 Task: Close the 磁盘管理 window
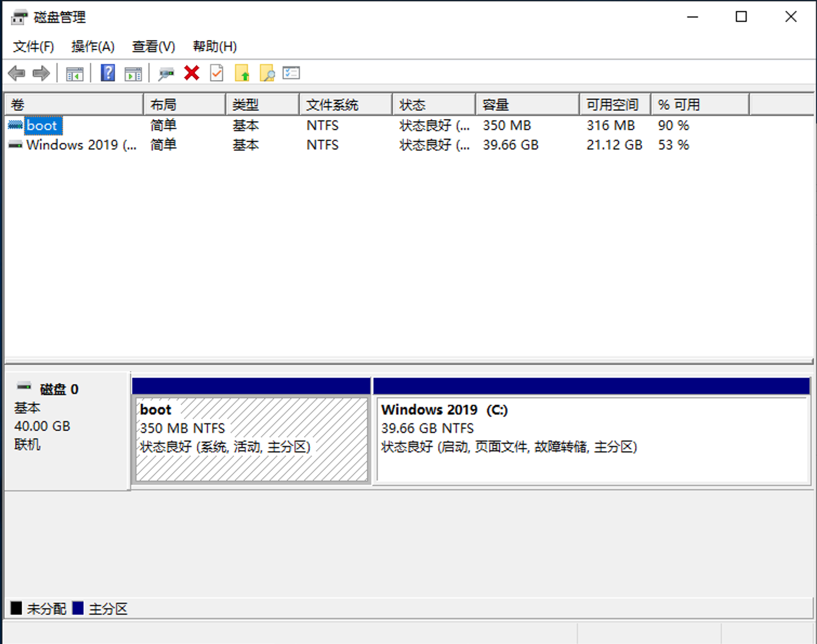click(790, 17)
